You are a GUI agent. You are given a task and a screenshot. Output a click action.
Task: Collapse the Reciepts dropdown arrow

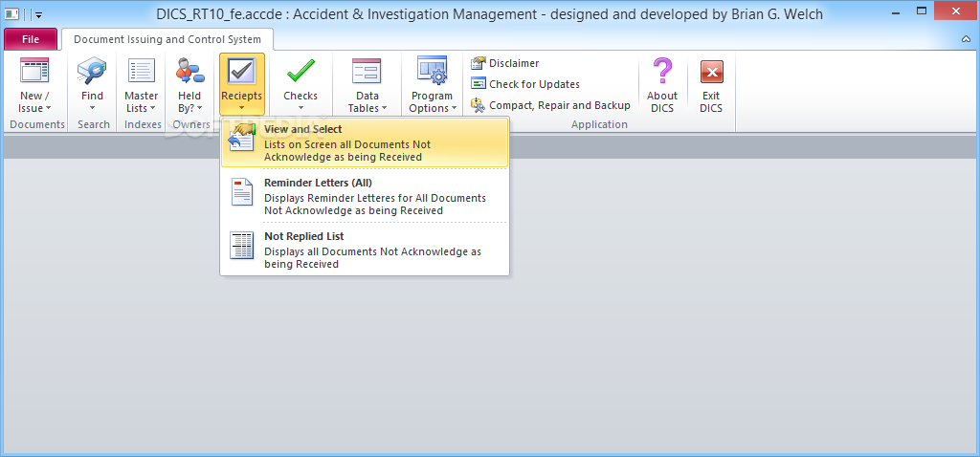coord(241,109)
